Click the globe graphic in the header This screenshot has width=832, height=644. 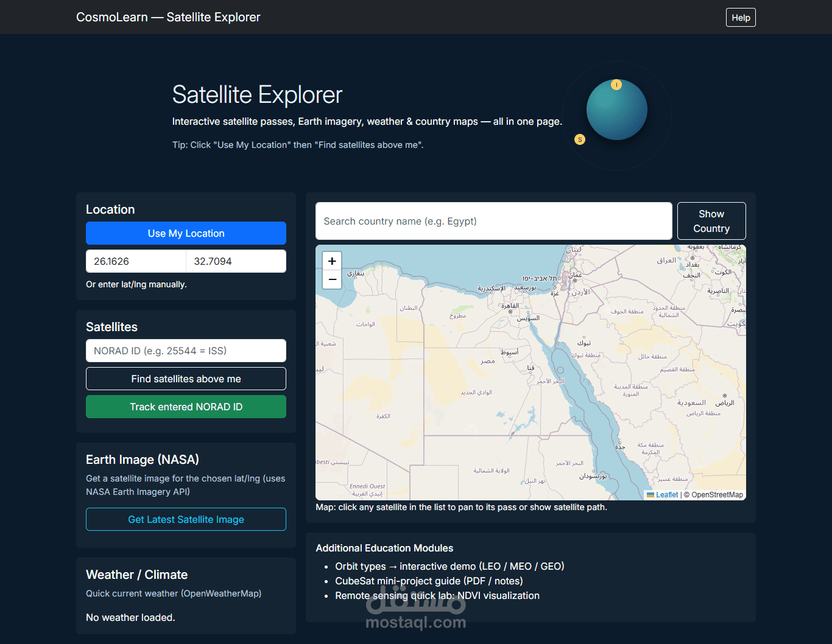(616, 110)
